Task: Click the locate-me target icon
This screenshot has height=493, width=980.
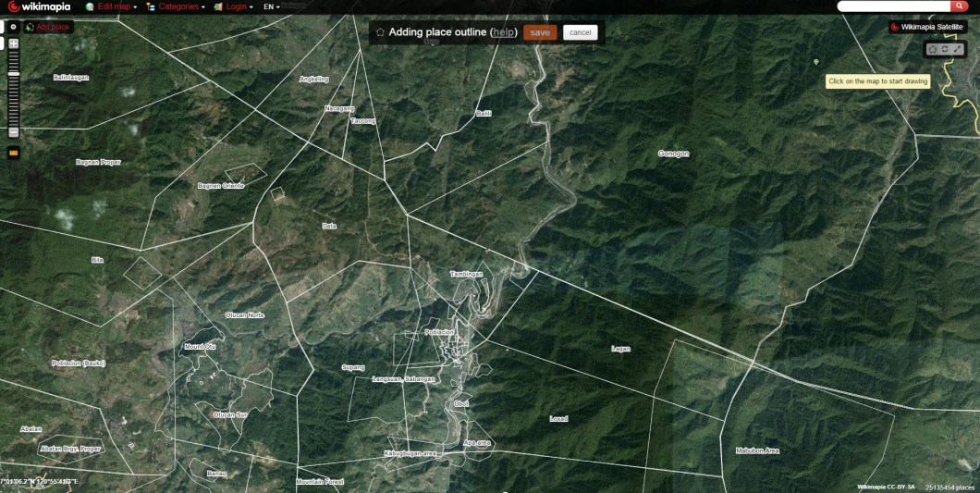Action: pyautogui.click(x=14, y=27)
